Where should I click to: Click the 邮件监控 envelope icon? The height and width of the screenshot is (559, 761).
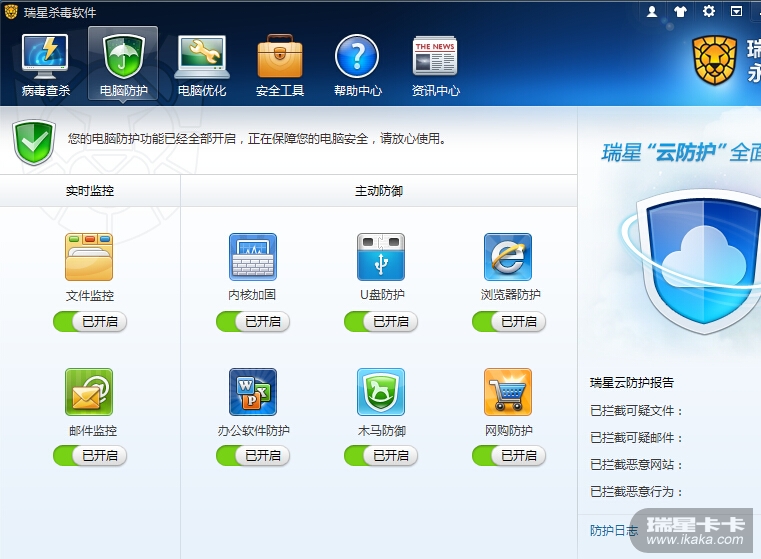coord(89,392)
